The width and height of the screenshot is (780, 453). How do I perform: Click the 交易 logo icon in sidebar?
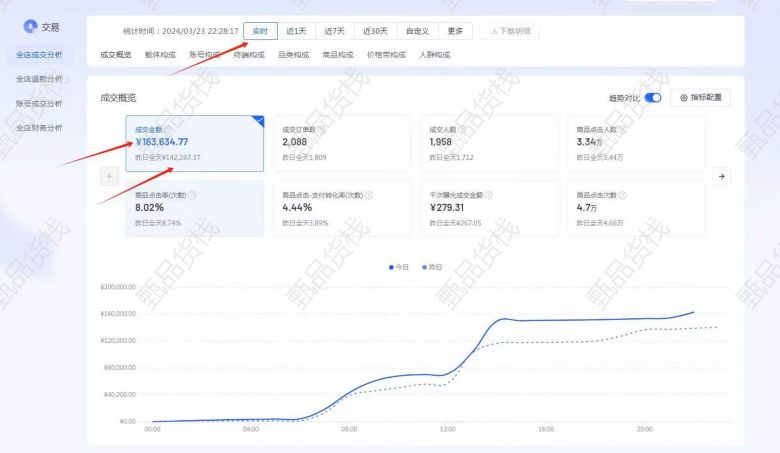pyautogui.click(x=30, y=28)
